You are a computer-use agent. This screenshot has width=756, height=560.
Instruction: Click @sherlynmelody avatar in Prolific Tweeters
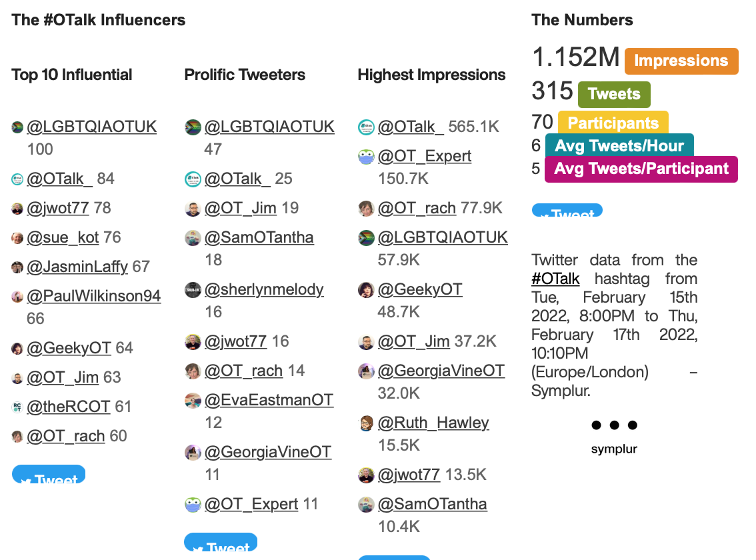193,290
